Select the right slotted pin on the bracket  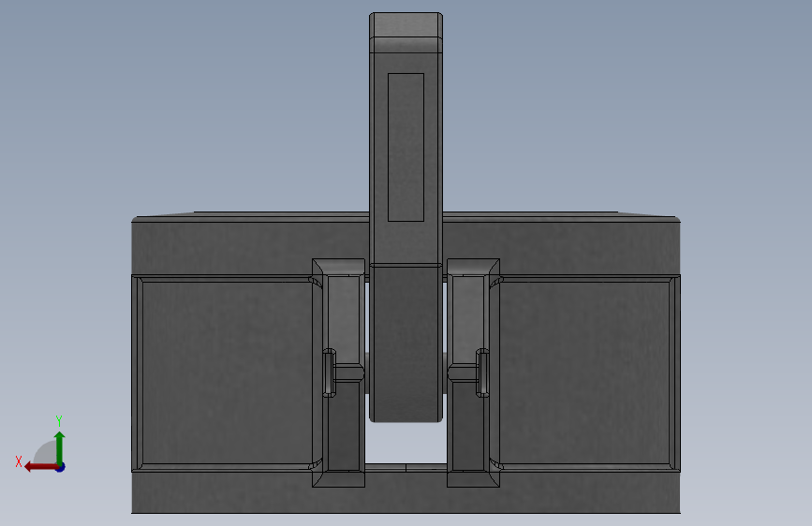click(x=482, y=373)
